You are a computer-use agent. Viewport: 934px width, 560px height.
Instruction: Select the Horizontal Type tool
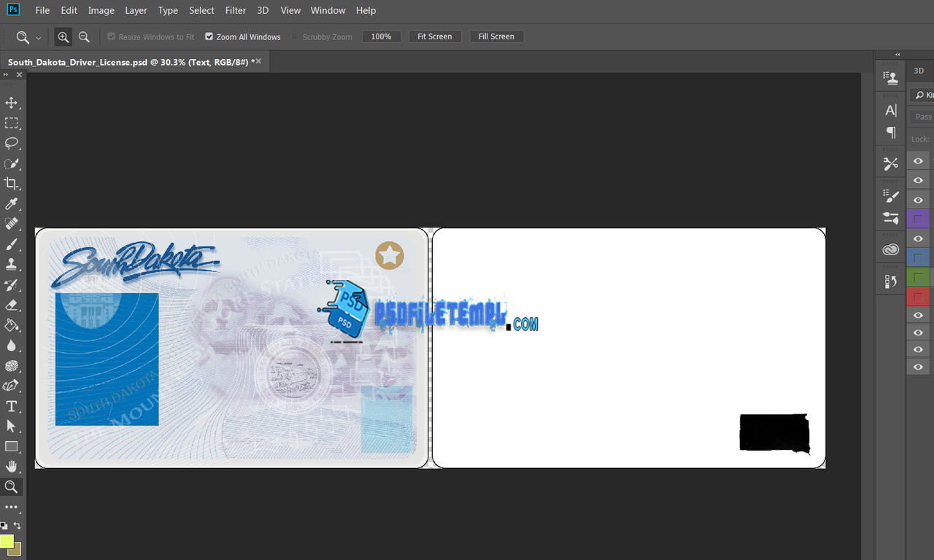point(12,406)
